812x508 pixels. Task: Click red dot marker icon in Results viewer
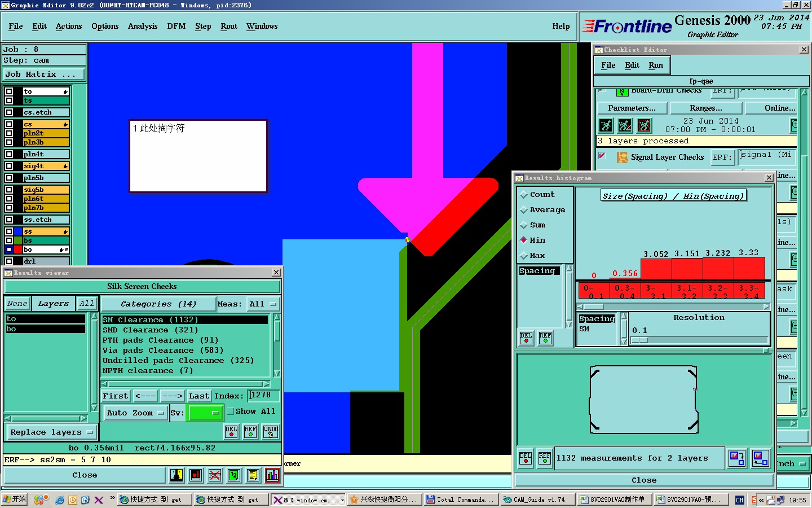click(x=196, y=475)
